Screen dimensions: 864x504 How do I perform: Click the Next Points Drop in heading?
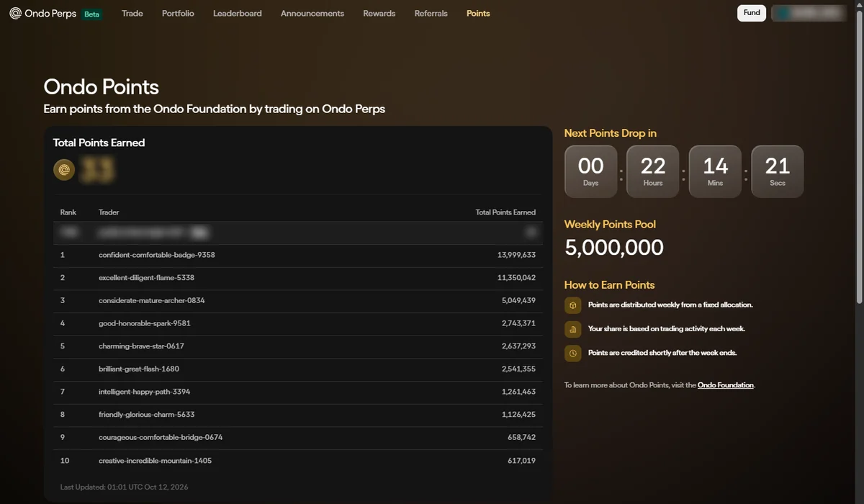click(x=611, y=133)
